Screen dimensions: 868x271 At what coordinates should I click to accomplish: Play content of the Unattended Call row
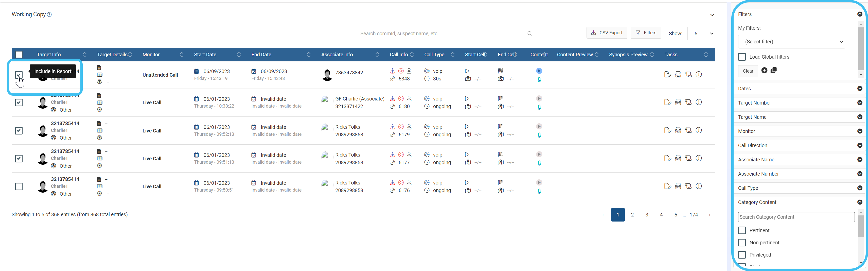click(x=539, y=71)
